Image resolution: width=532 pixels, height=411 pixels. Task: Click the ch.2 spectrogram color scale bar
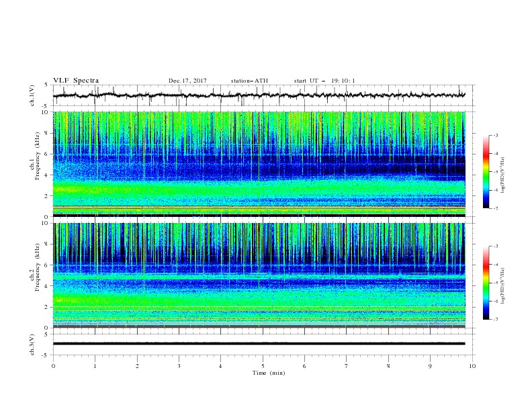pos(486,283)
